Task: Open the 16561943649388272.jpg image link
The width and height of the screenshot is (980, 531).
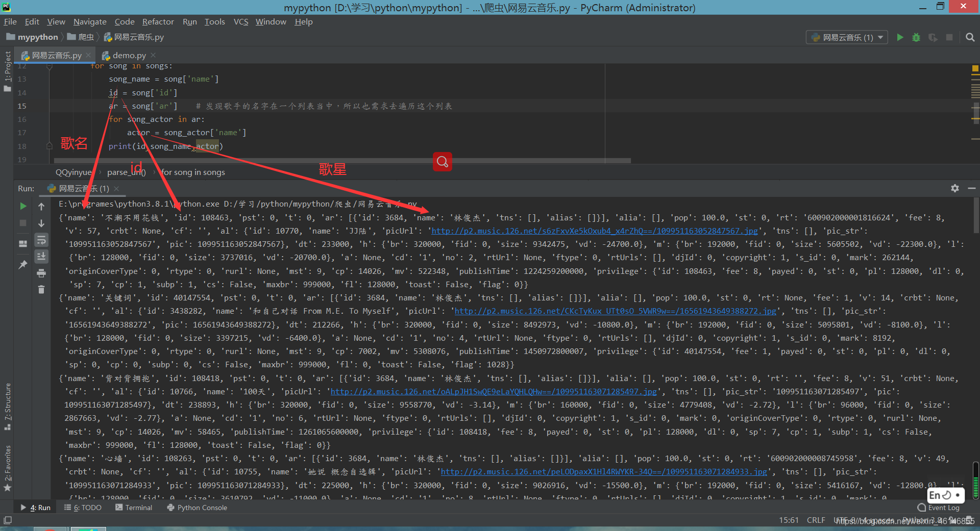Action: 615,311
